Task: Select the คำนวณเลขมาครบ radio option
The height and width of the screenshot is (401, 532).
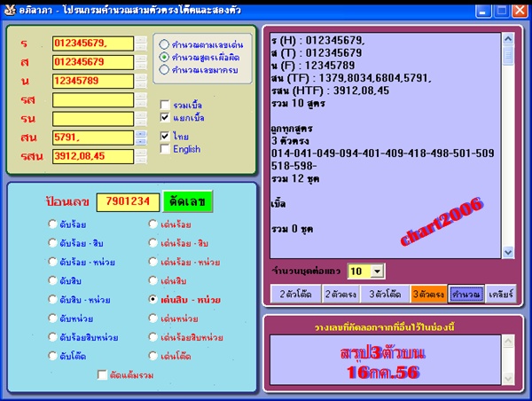Action: click(164, 69)
